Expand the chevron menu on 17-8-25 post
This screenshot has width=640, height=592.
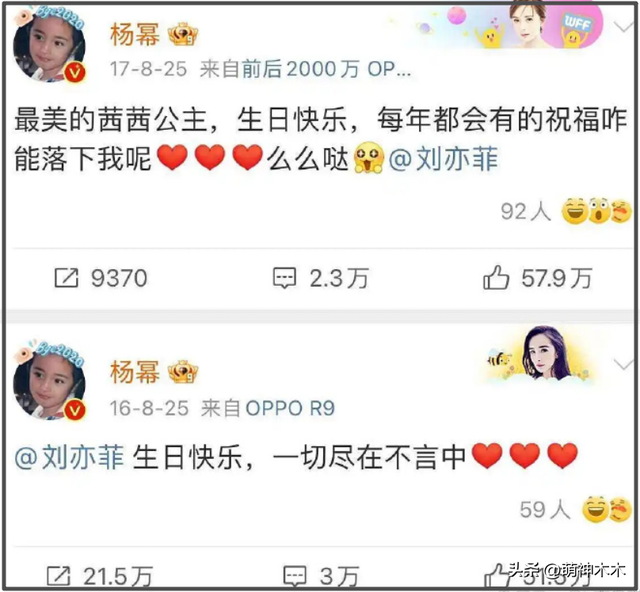623,28
